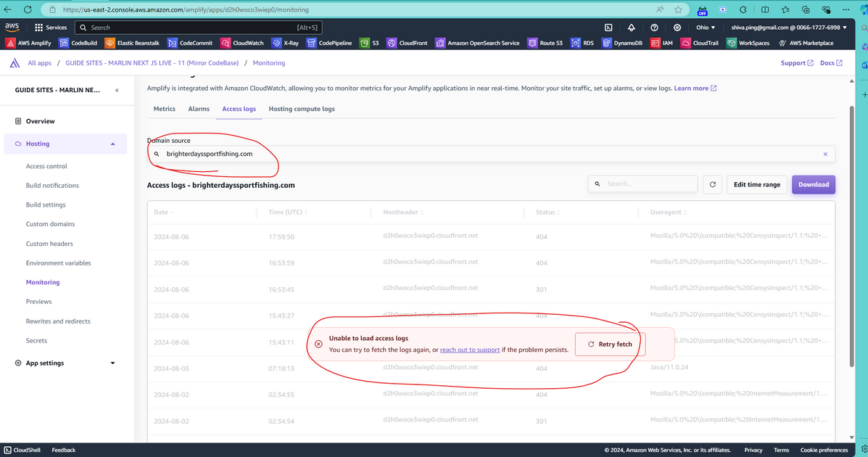Image resolution: width=868 pixels, height=457 pixels.
Task: Click the refresh access logs icon button
Action: tap(712, 184)
